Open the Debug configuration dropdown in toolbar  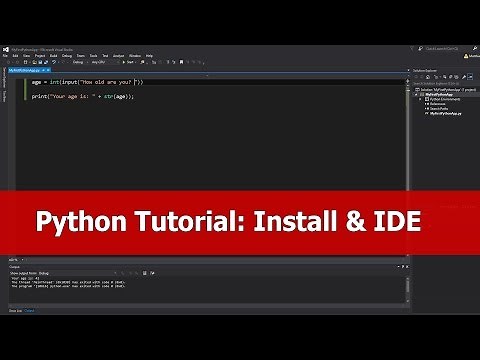pyautogui.click(x=80, y=62)
